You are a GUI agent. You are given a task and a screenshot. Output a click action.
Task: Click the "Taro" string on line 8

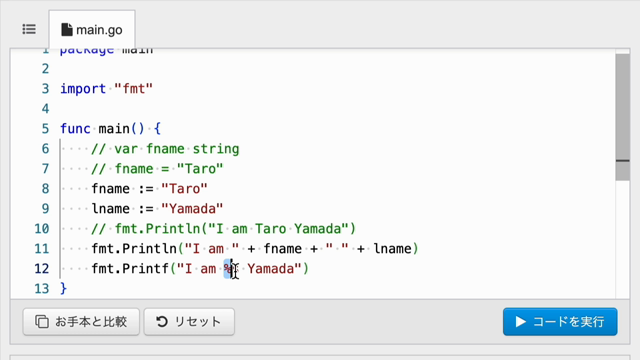pyautogui.click(x=184, y=189)
